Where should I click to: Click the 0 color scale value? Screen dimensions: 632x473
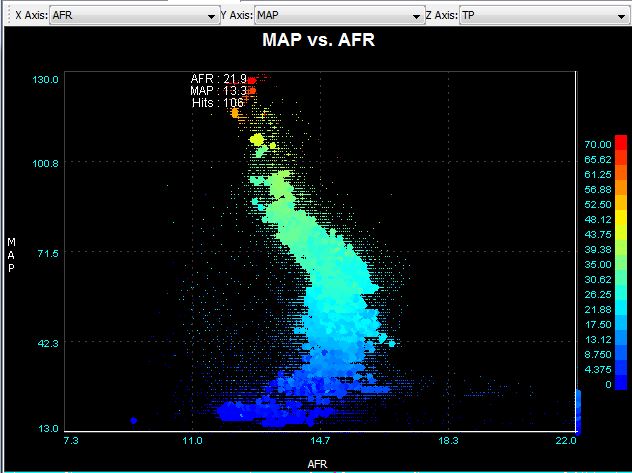pyautogui.click(x=608, y=384)
